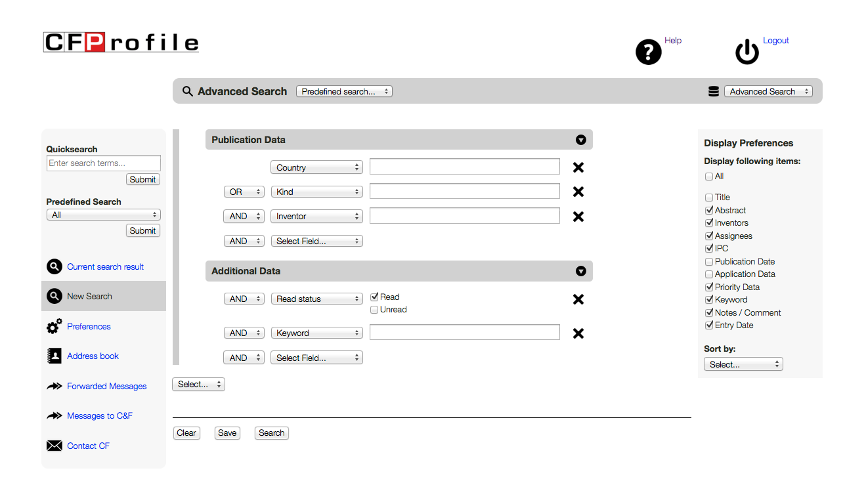Remove the Keyword search row

pos(578,333)
